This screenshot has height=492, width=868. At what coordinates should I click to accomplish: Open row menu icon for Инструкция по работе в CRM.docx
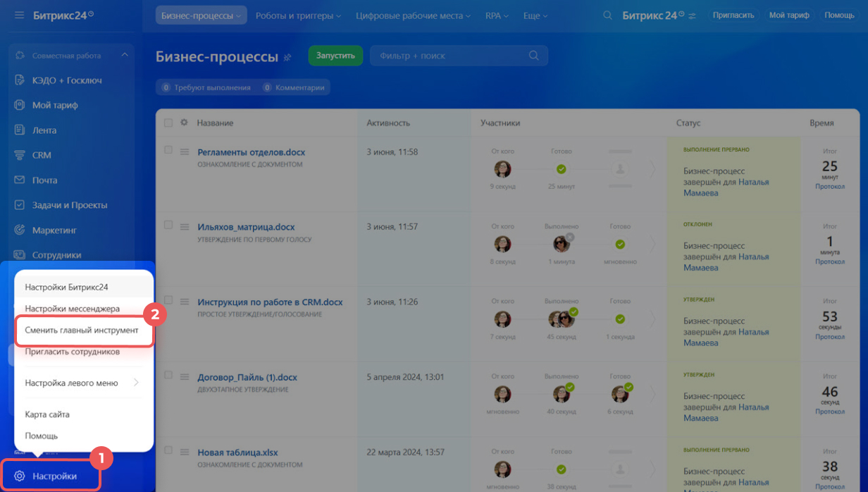pyautogui.click(x=185, y=302)
